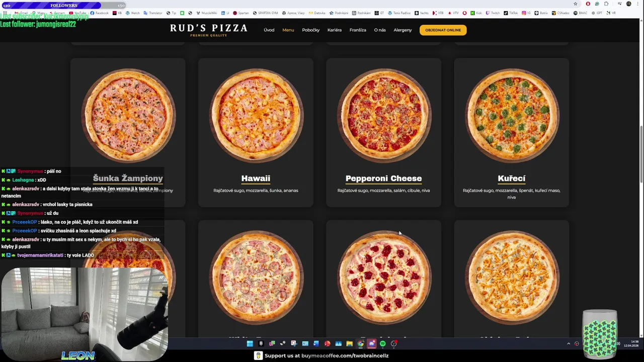Viewport: 644px width, 362px height.
Task: Open the Chrome extensions puzzle icon
Action: point(606,4)
